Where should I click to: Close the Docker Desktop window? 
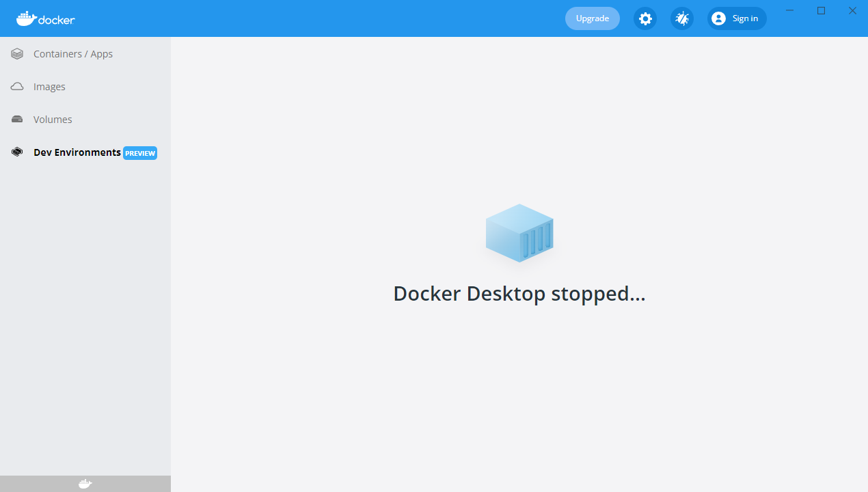tap(852, 10)
